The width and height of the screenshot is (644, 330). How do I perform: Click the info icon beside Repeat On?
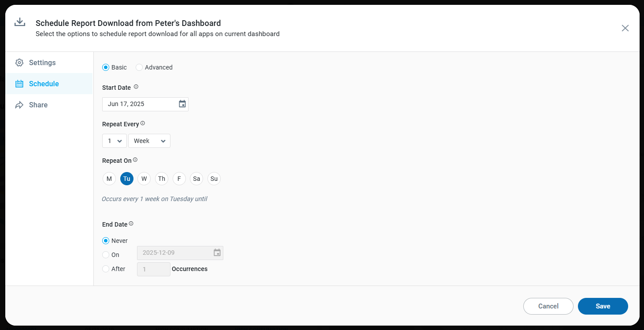tap(135, 160)
